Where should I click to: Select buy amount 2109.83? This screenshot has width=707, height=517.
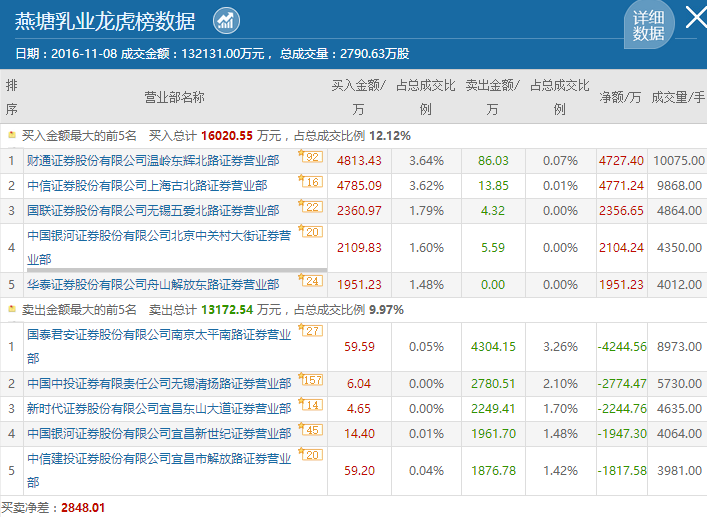tap(359, 247)
